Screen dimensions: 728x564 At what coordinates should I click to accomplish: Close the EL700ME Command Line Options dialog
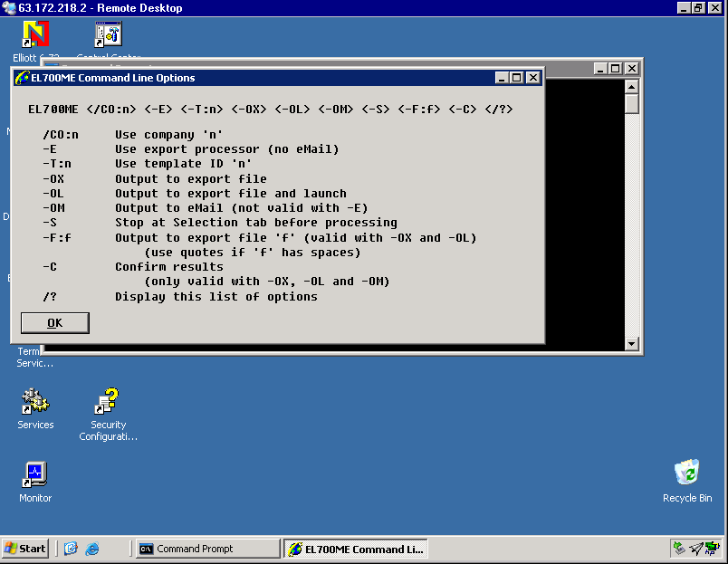tap(533, 78)
